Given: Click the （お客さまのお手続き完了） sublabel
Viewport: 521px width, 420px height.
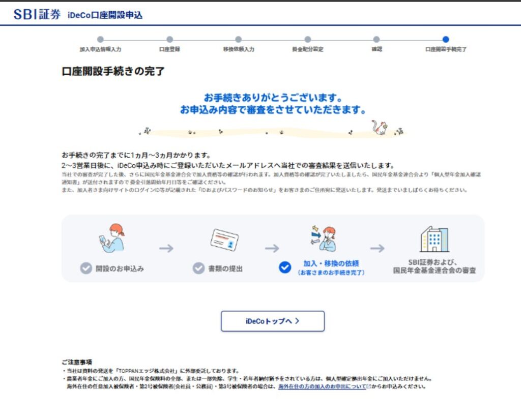Looking at the screenshot, I should click(331, 273).
